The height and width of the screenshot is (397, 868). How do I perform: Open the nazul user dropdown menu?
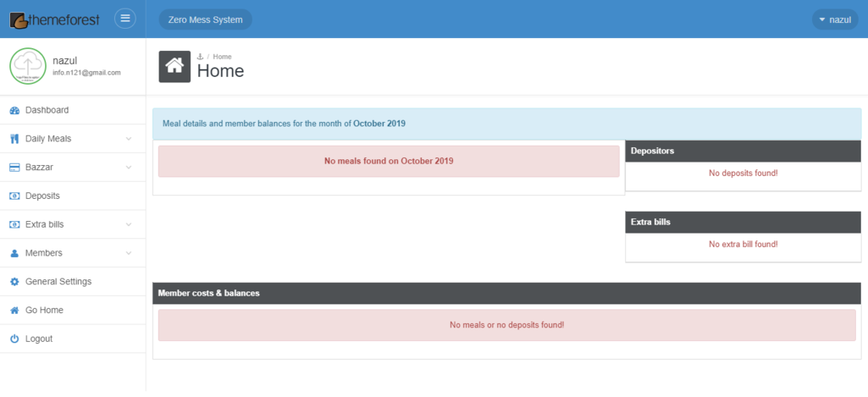coord(834,19)
